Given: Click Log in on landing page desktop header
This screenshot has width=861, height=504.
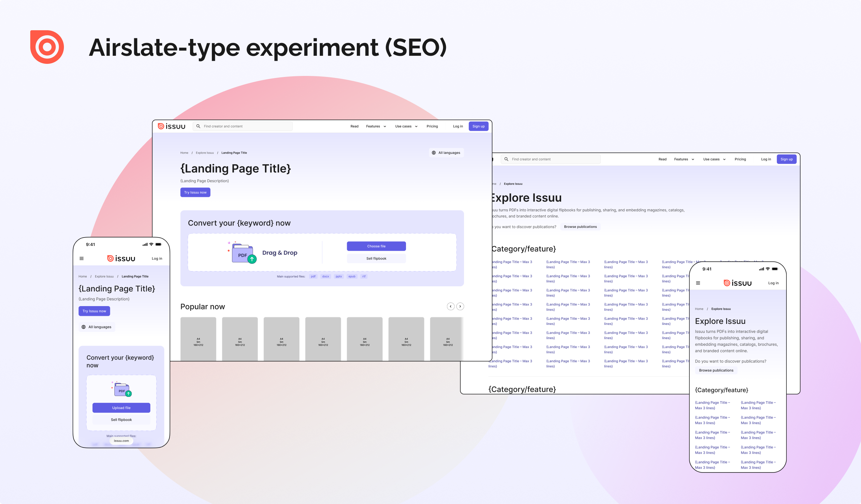Looking at the screenshot, I should [458, 126].
